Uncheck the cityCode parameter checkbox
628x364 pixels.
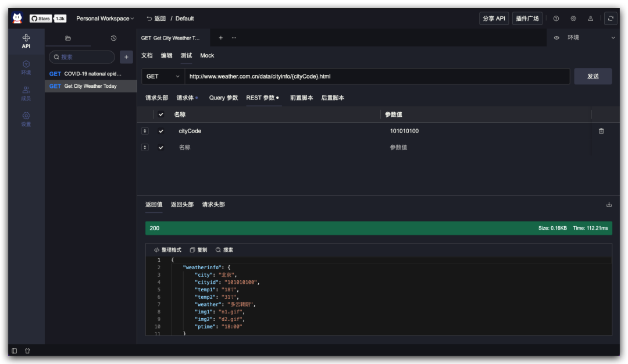(161, 131)
